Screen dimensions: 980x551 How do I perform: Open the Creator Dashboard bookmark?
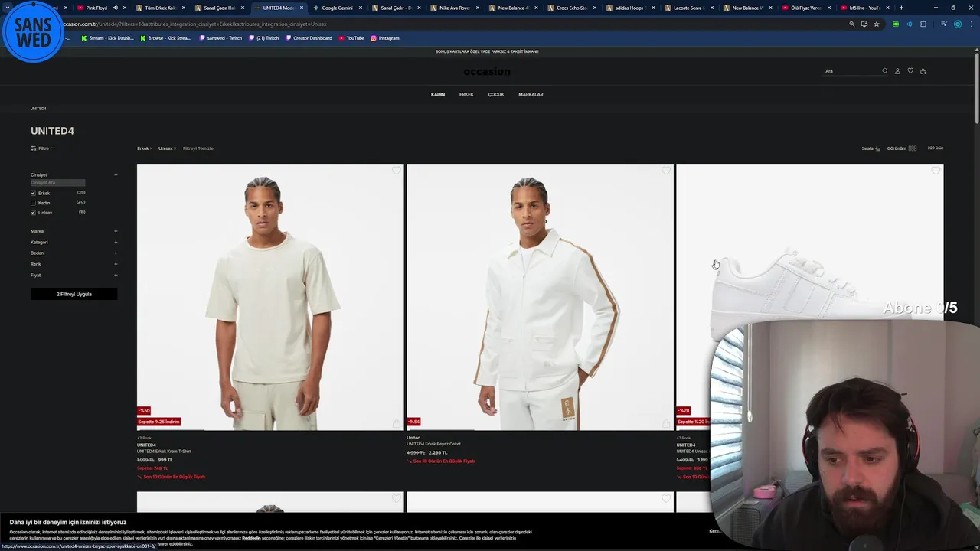(x=309, y=38)
